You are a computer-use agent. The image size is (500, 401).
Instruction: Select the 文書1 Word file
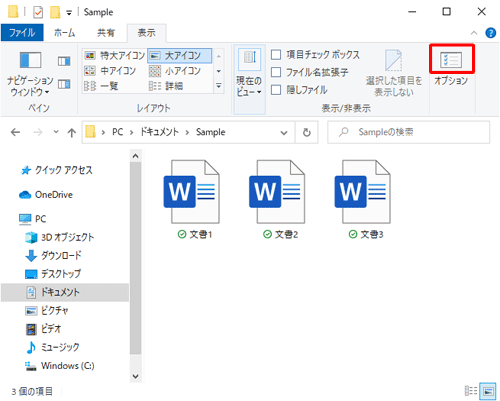(192, 200)
